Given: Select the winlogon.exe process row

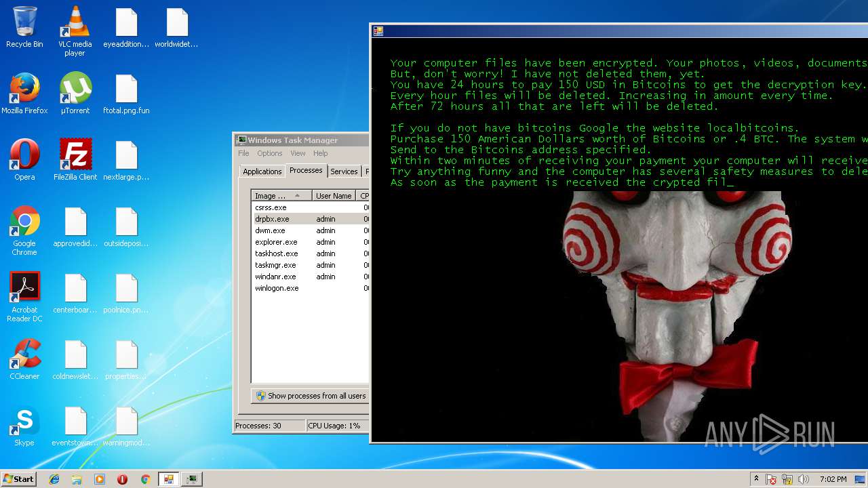Looking at the screenshot, I should (x=311, y=288).
